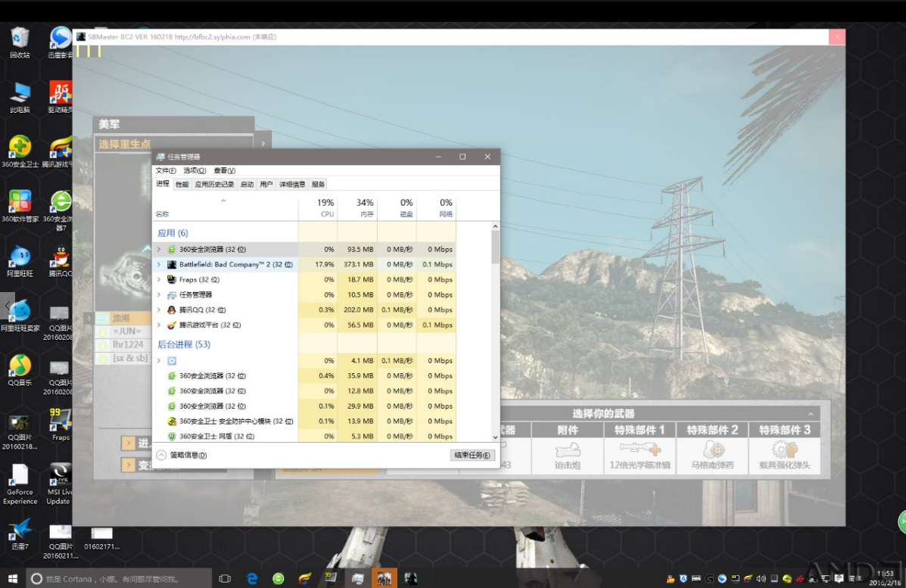Click the 后台进程 (53) group heading
Viewport: 906px width, 588px height.
click(x=184, y=344)
